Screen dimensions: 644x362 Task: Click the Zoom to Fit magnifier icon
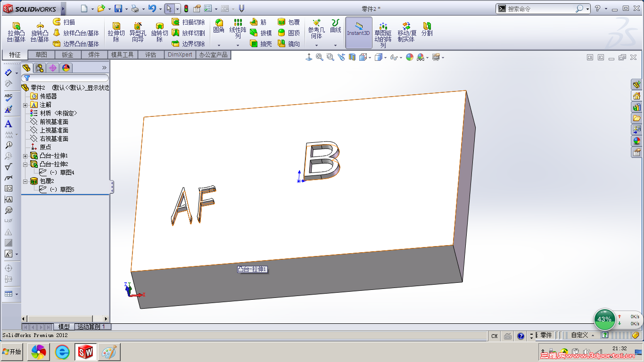tap(320, 57)
